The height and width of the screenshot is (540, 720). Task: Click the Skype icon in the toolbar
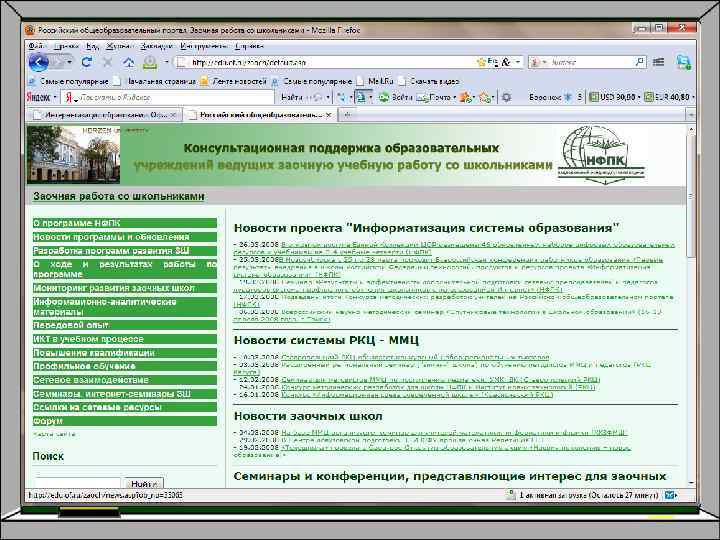coord(684,62)
